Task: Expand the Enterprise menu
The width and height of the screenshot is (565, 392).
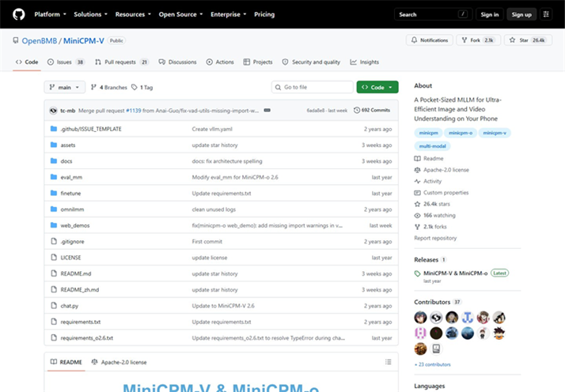Action: point(229,14)
